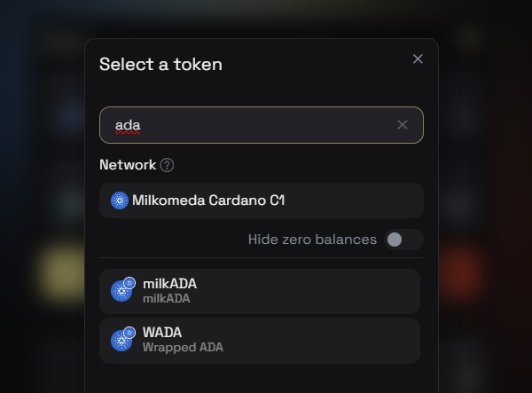This screenshot has height=393, width=532.
Task: Close the Select a token dialog
Action: point(418,59)
